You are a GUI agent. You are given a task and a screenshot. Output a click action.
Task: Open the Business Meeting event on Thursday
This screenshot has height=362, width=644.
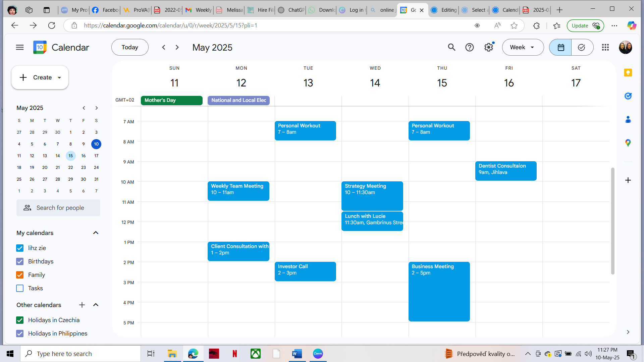(x=439, y=292)
